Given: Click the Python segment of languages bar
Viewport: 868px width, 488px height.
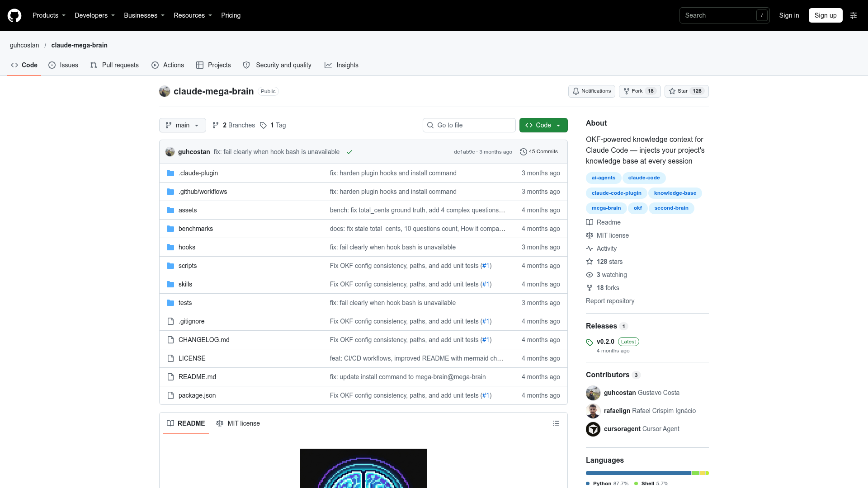Looking at the screenshot, I should coord(638,473).
